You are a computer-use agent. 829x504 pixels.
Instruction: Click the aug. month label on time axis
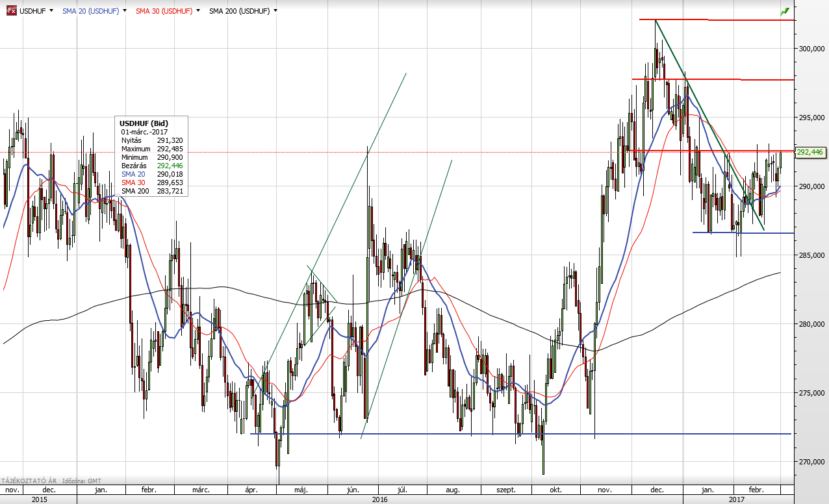pos(453,490)
